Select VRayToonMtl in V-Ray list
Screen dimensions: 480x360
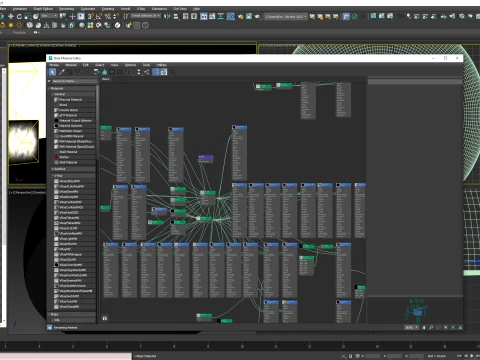click(75, 301)
